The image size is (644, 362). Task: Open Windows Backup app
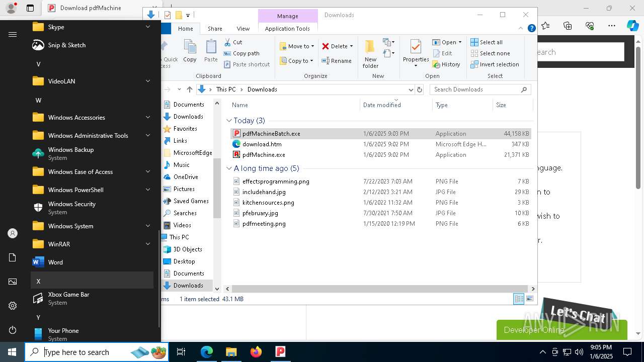point(92,153)
